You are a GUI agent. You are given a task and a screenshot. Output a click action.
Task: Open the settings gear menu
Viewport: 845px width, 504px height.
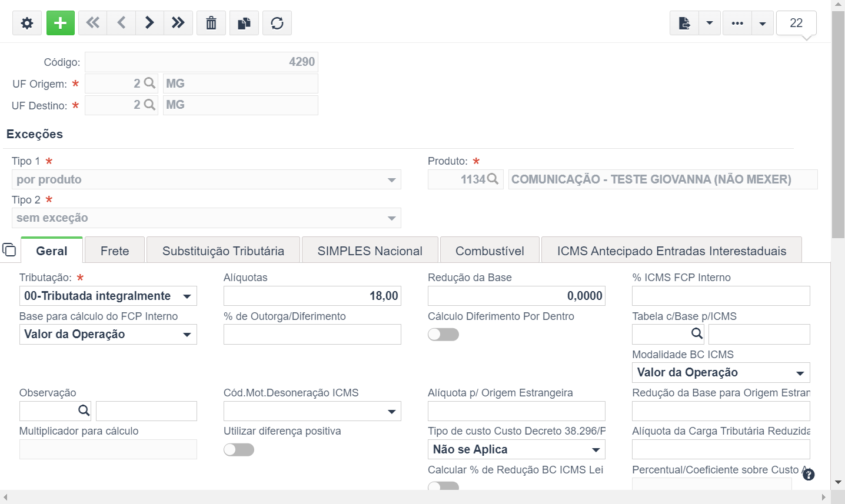(x=27, y=23)
